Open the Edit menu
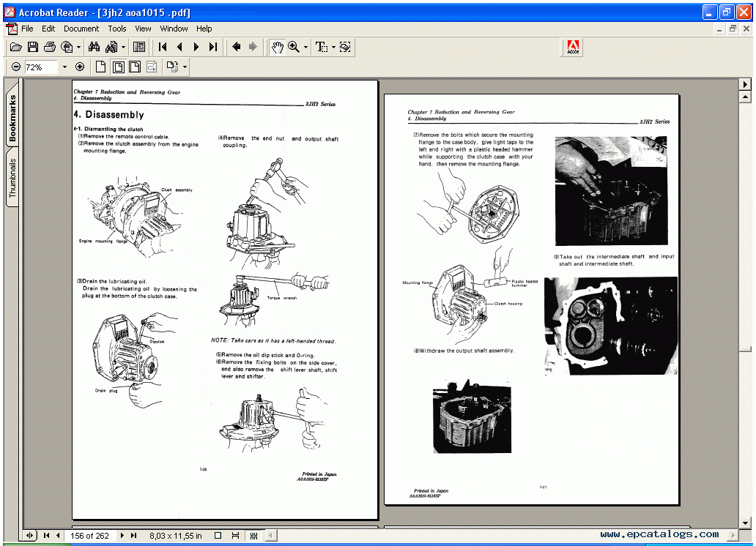 click(48, 29)
